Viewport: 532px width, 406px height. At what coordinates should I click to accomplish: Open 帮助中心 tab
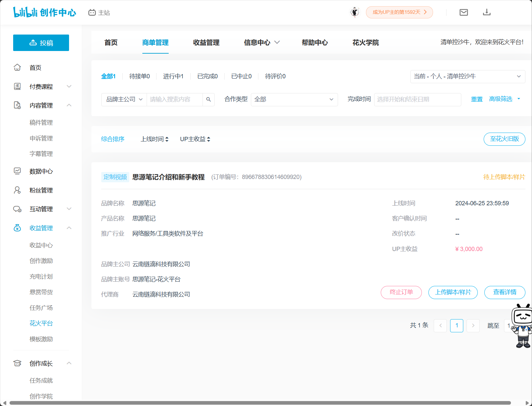click(315, 42)
